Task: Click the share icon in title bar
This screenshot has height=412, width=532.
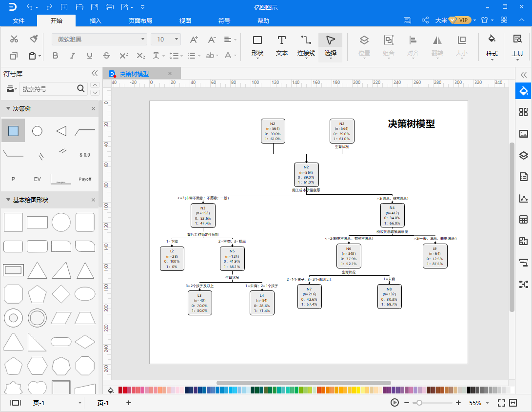Action: (x=425, y=21)
